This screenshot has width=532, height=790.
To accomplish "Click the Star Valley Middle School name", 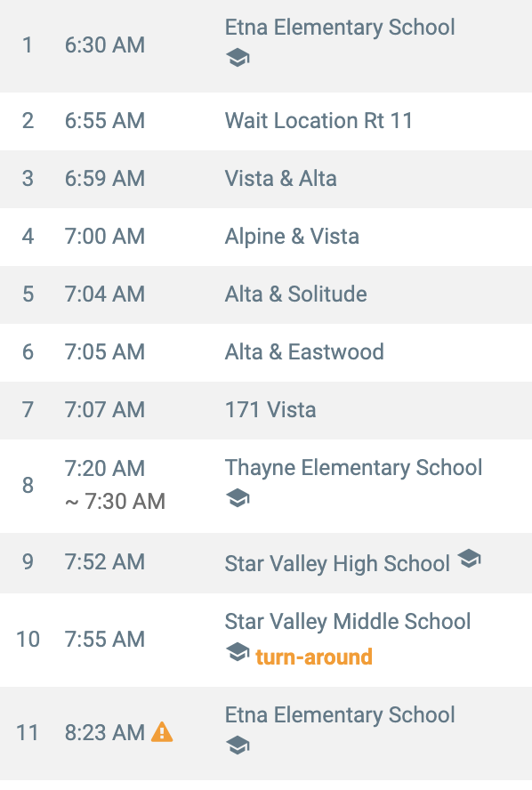I will tap(348, 622).
